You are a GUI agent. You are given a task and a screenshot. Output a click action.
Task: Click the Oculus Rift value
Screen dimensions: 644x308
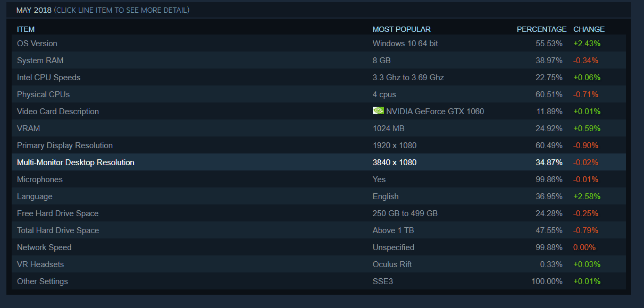[x=392, y=264]
